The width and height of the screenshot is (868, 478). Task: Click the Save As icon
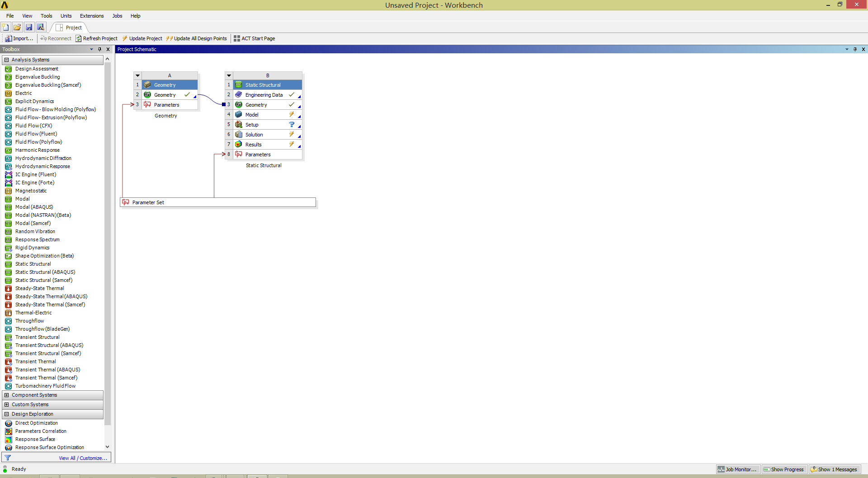coord(41,27)
